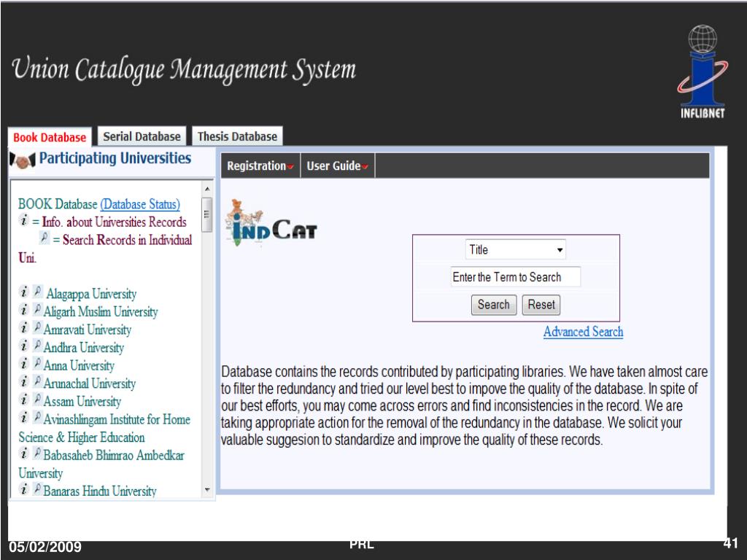747x560 pixels.
Task: Open info icon for Andhra University
Action: 24,346
